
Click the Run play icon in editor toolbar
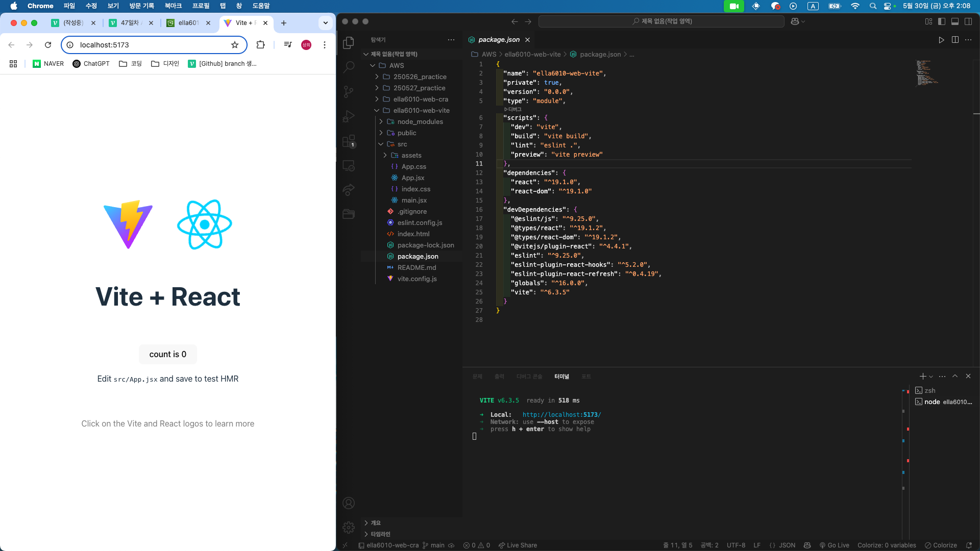(x=941, y=40)
